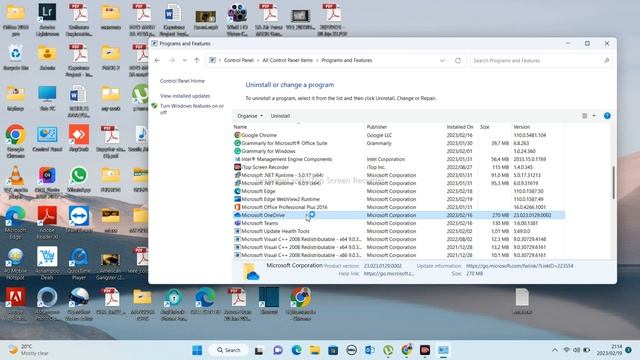Select the Microsoft Edge desktop shortcut
This screenshot has height=360, width=640.
(x=16, y=223)
